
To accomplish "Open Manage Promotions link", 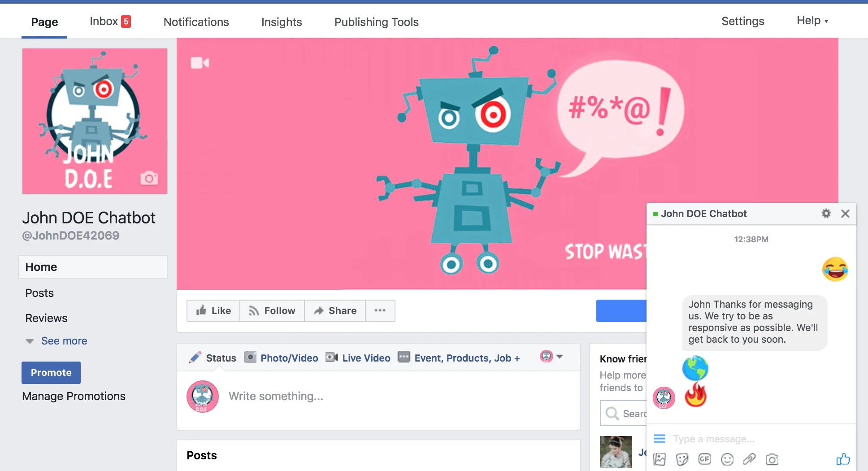I will point(74,396).
